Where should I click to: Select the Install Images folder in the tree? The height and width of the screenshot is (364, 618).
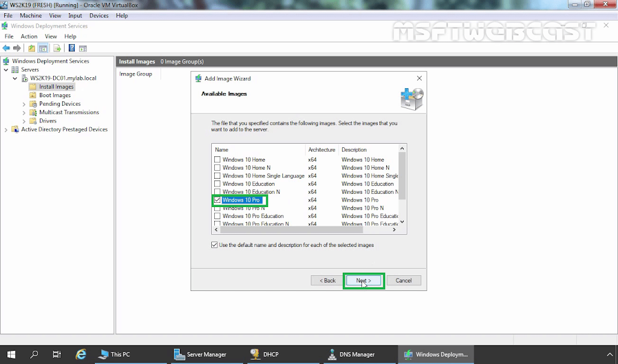click(56, 87)
